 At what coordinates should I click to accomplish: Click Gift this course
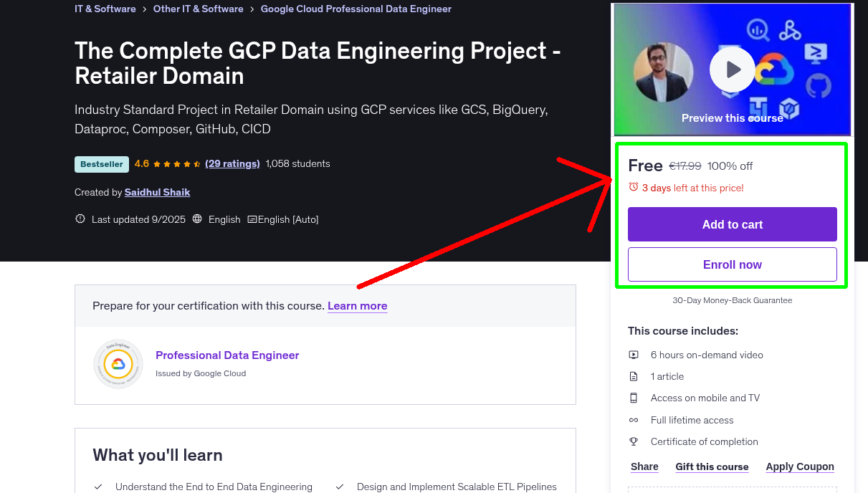click(712, 466)
